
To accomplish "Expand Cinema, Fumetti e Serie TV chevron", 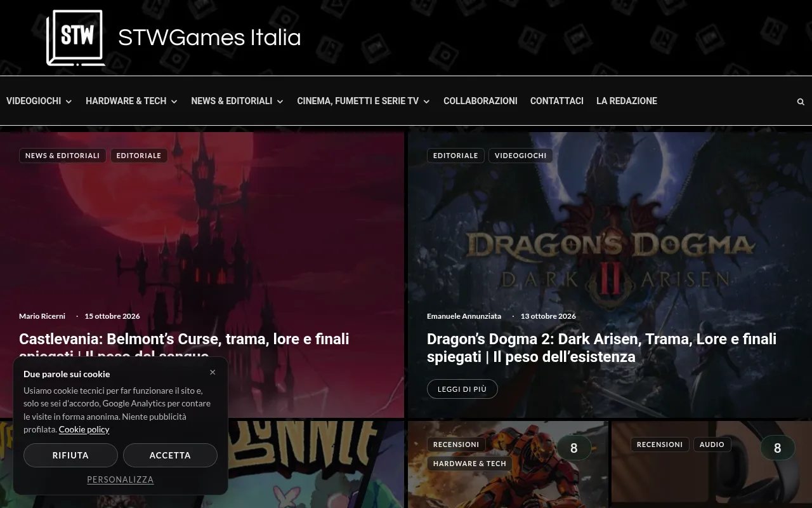I will (x=426, y=102).
